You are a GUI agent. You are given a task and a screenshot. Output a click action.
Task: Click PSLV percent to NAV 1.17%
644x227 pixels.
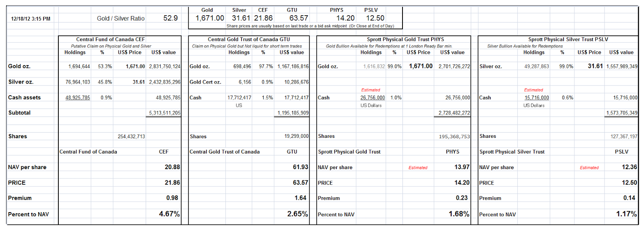tap(627, 214)
